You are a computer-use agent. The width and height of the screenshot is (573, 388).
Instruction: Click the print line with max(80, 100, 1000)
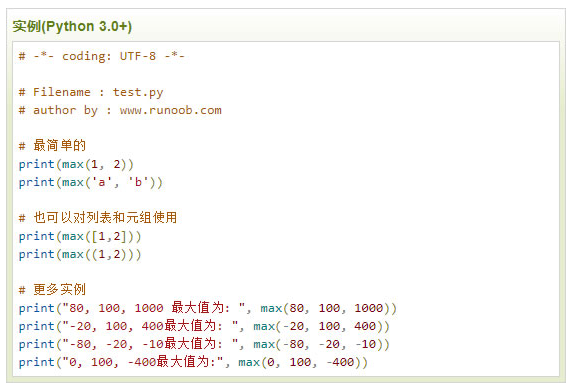click(x=208, y=308)
